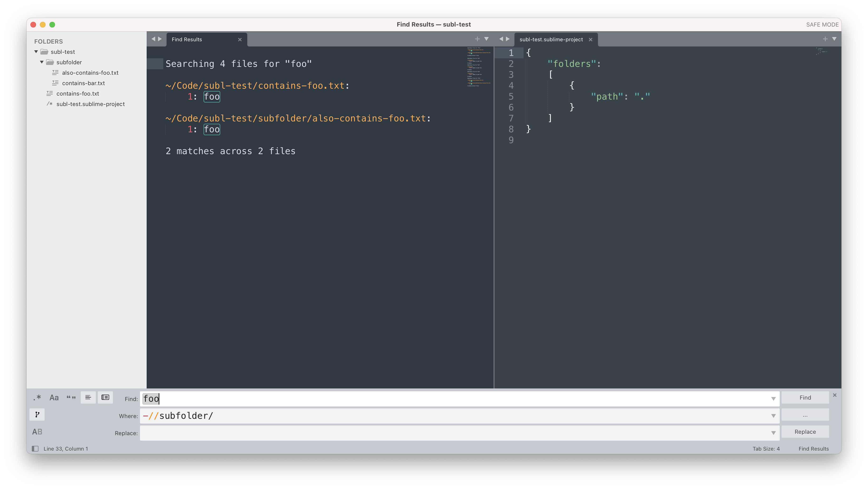Toggle show context lines button
The height and width of the screenshot is (489, 868).
(88, 397)
